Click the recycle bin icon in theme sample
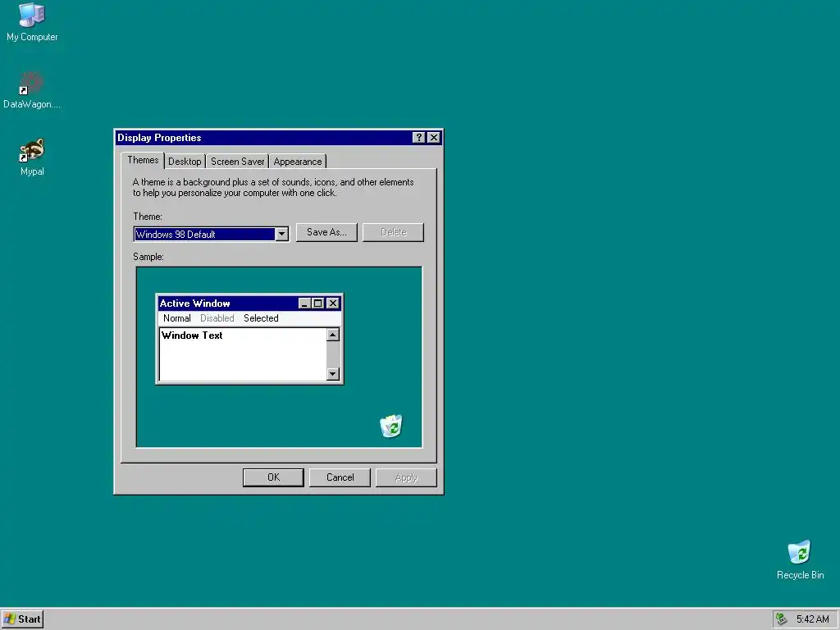Viewport: 840px width, 630px height. [391, 426]
